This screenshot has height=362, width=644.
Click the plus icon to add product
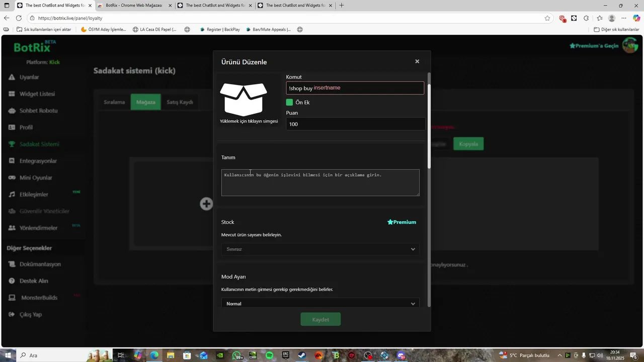[x=206, y=204]
